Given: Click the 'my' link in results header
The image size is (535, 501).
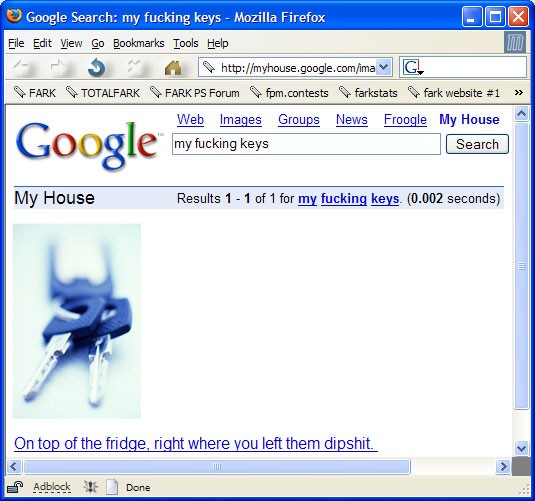Looking at the screenshot, I should click(x=307, y=199).
